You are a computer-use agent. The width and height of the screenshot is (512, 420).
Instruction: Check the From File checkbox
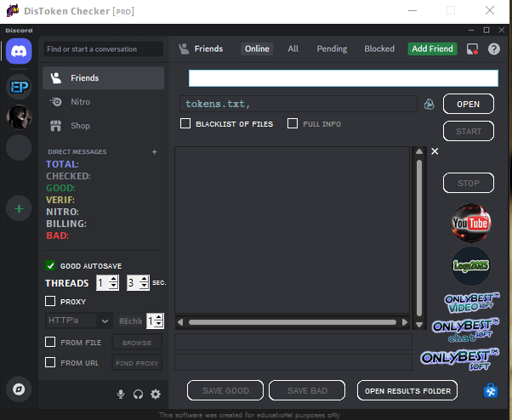[x=50, y=342]
